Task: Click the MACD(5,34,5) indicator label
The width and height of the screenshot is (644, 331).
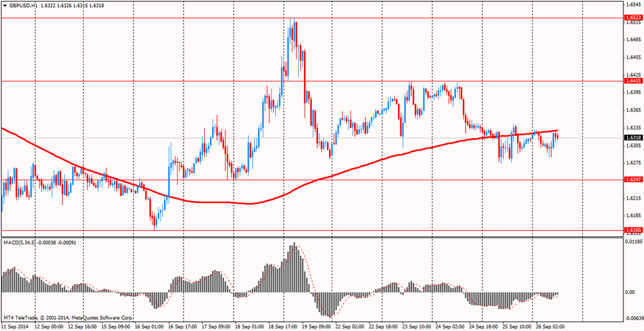Action: 19,242
